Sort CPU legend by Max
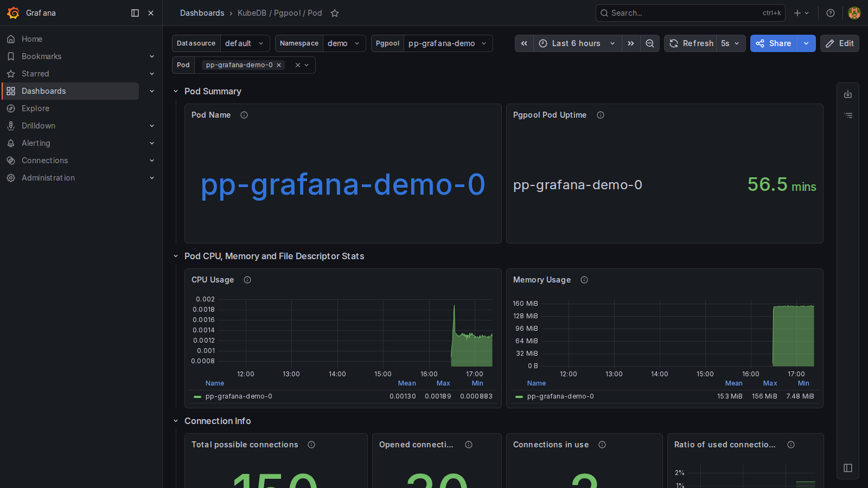The width and height of the screenshot is (868, 488). click(x=443, y=383)
